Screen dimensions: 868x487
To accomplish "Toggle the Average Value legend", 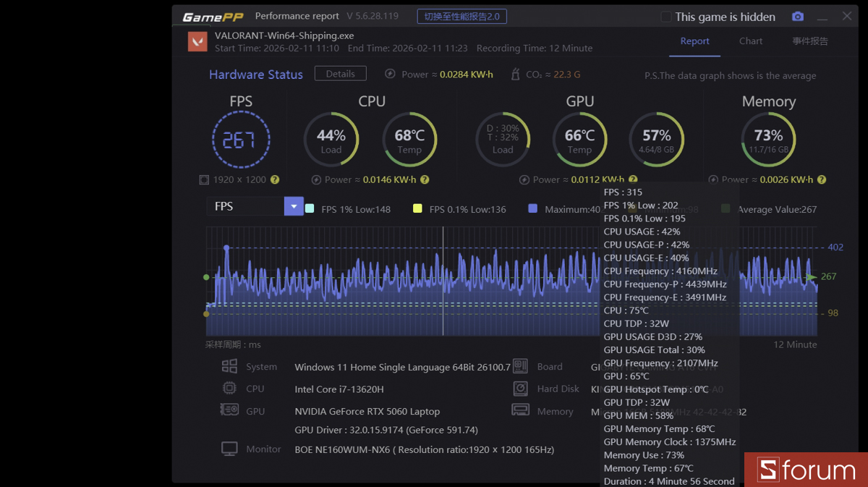I will [725, 208].
